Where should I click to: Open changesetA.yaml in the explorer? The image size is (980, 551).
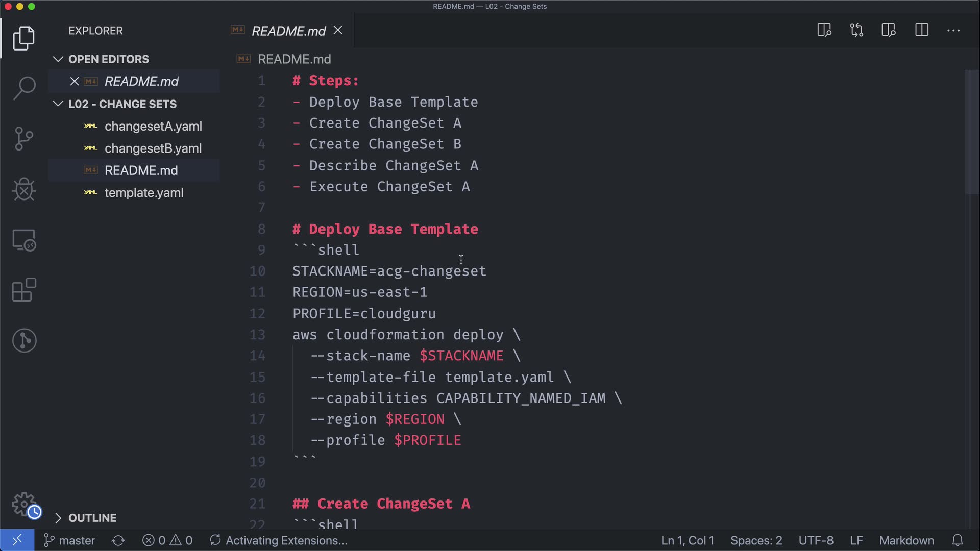(x=153, y=126)
